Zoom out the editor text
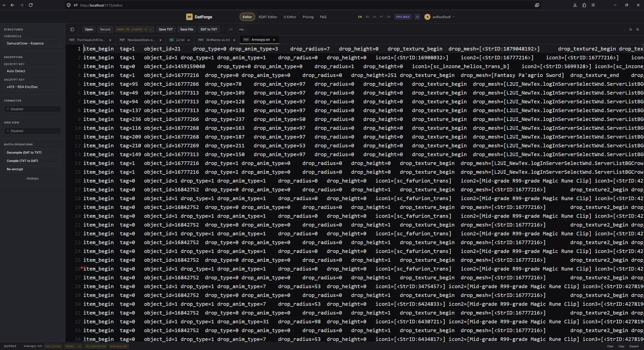 pos(631,29)
